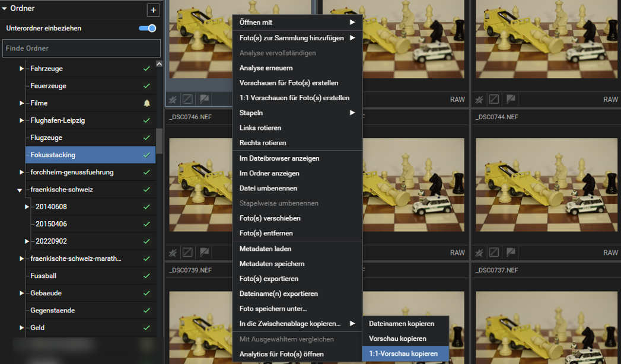
Task: Click the color label icon above the _DSC0739.NEF label
Action: tap(188, 253)
